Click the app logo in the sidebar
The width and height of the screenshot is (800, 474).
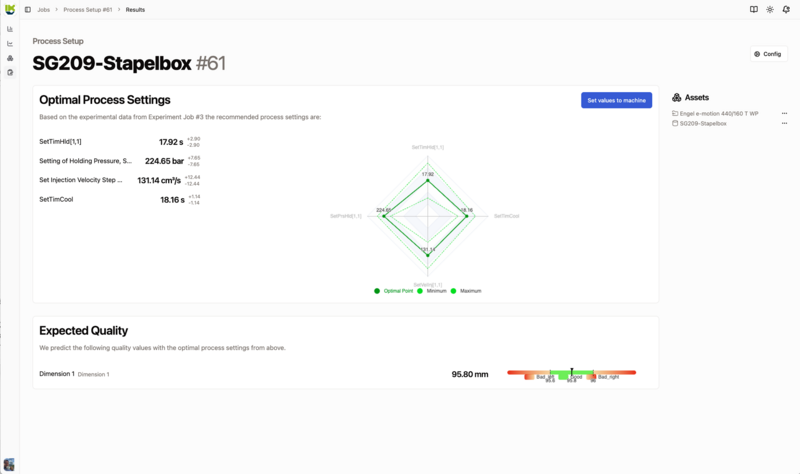click(x=10, y=9)
